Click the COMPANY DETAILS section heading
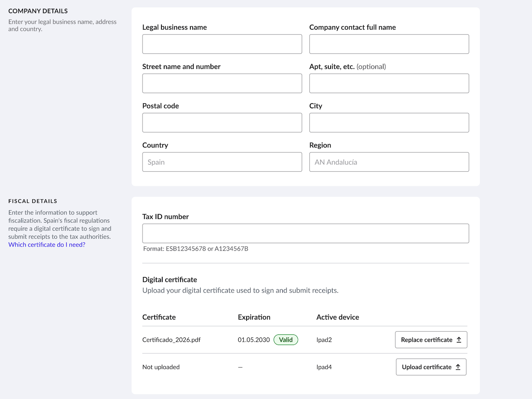Viewport: 532px width, 399px height. [38, 11]
